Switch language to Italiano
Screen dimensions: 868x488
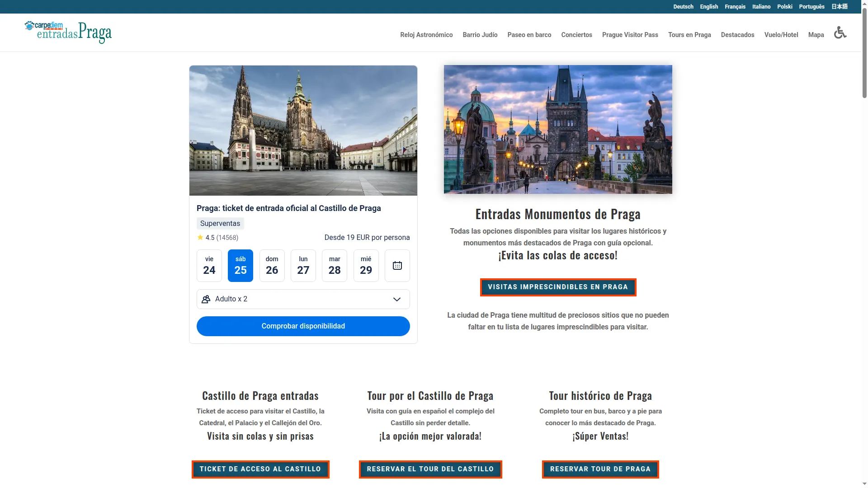pyautogui.click(x=761, y=7)
